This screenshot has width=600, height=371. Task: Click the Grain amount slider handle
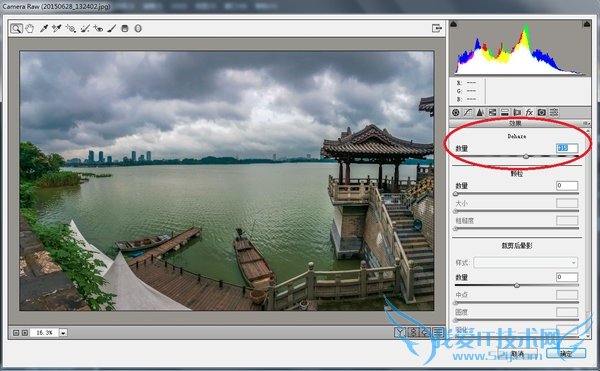[x=456, y=194]
